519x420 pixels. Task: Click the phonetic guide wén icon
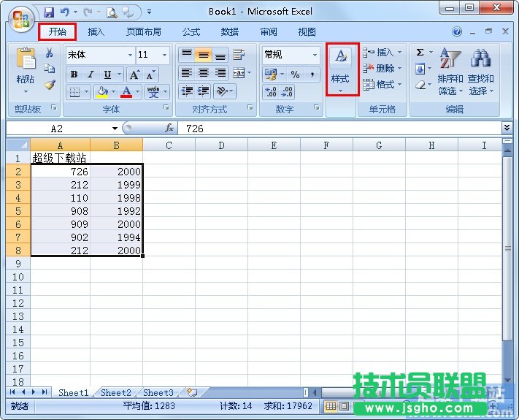(x=153, y=92)
